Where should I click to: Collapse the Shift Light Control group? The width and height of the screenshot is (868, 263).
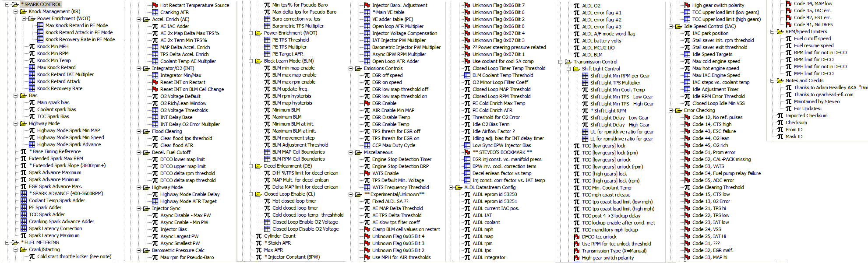pos(568,69)
